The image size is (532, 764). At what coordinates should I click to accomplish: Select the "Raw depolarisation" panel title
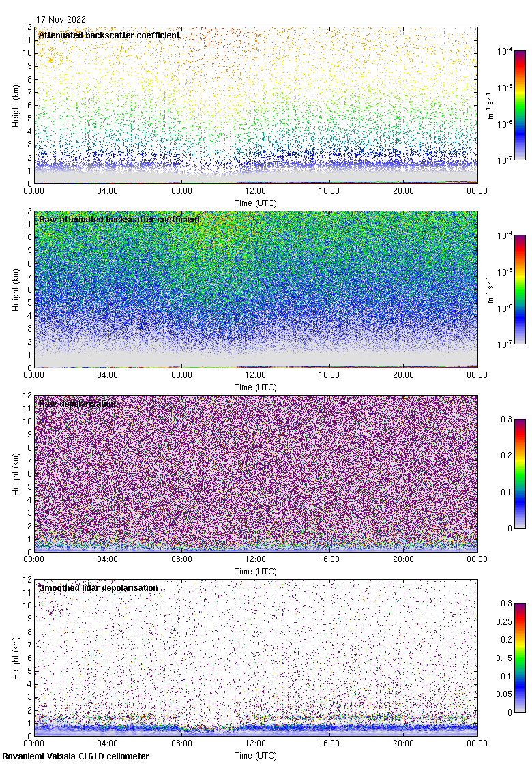pyautogui.click(x=77, y=404)
